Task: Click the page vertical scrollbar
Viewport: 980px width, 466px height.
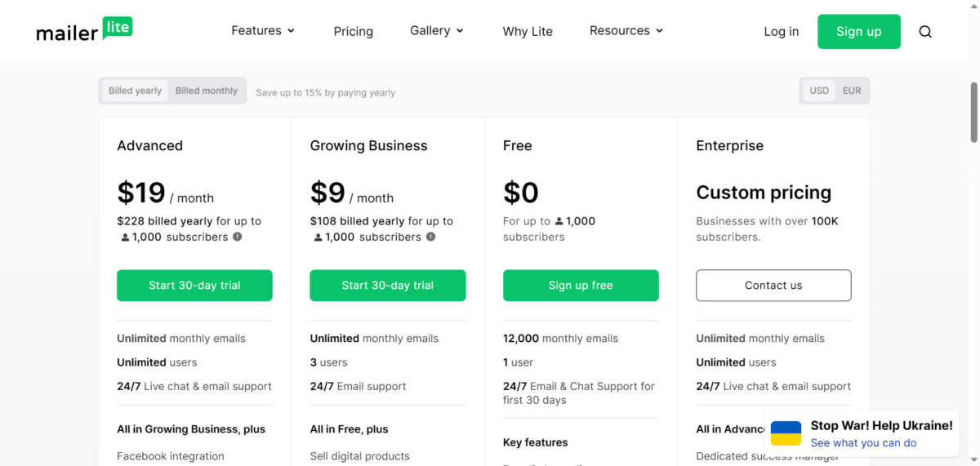Action: (973, 112)
